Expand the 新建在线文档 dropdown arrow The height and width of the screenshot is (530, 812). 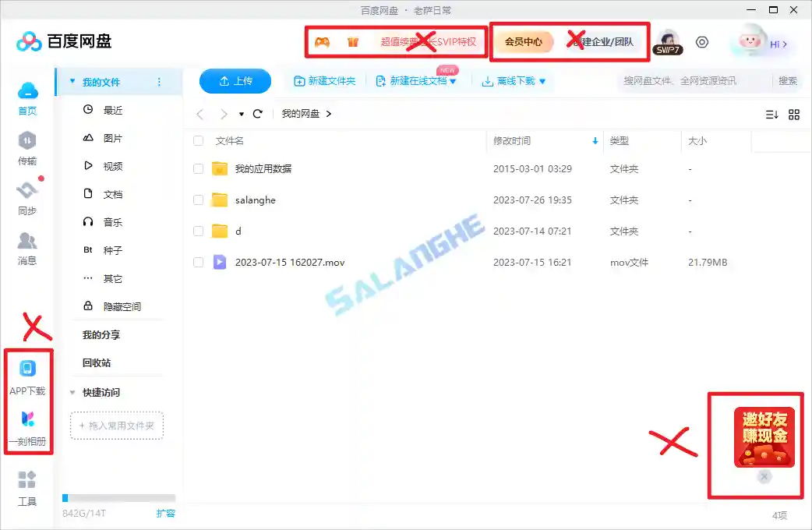pyautogui.click(x=453, y=81)
